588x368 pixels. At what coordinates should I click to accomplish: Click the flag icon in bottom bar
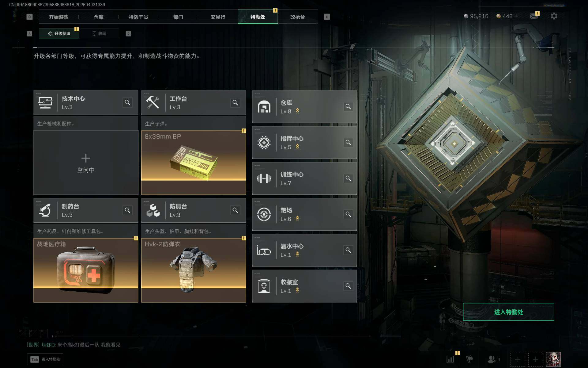point(469,359)
